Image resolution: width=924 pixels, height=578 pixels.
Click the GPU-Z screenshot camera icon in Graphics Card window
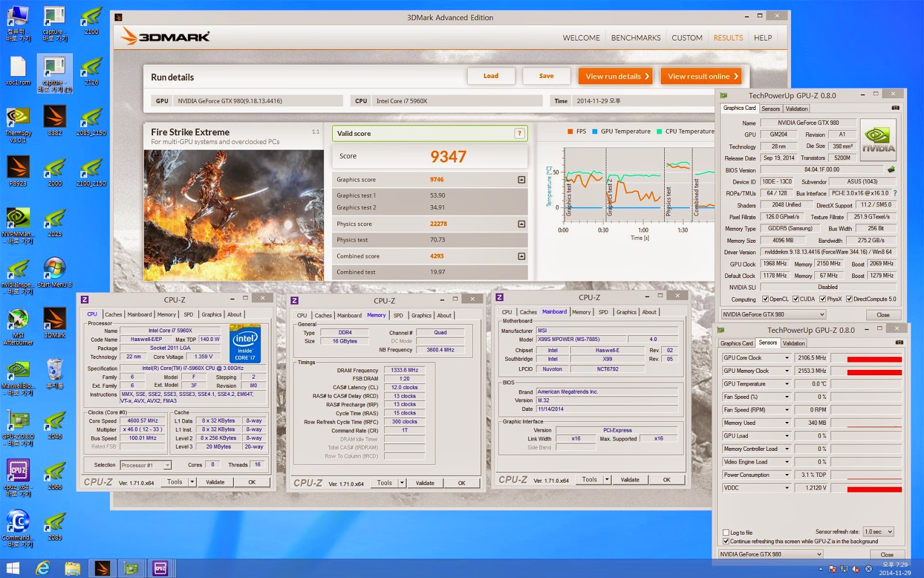click(x=895, y=108)
